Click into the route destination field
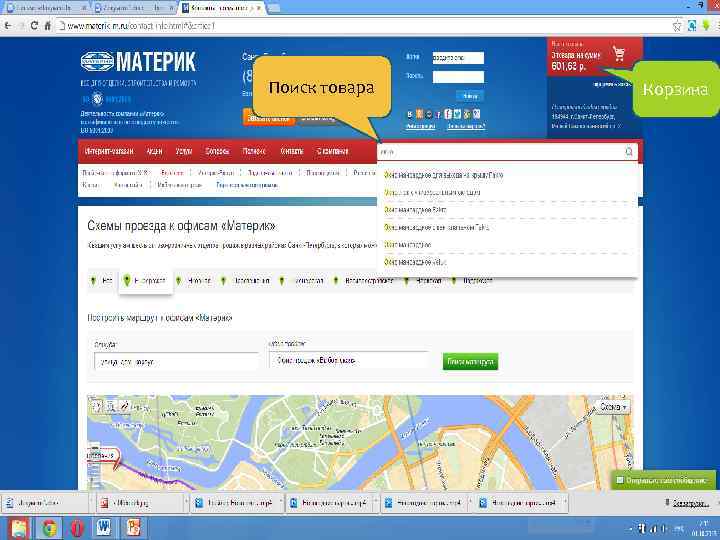Image resolution: width=720 pixels, height=540 pixels. (x=349, y=360)
